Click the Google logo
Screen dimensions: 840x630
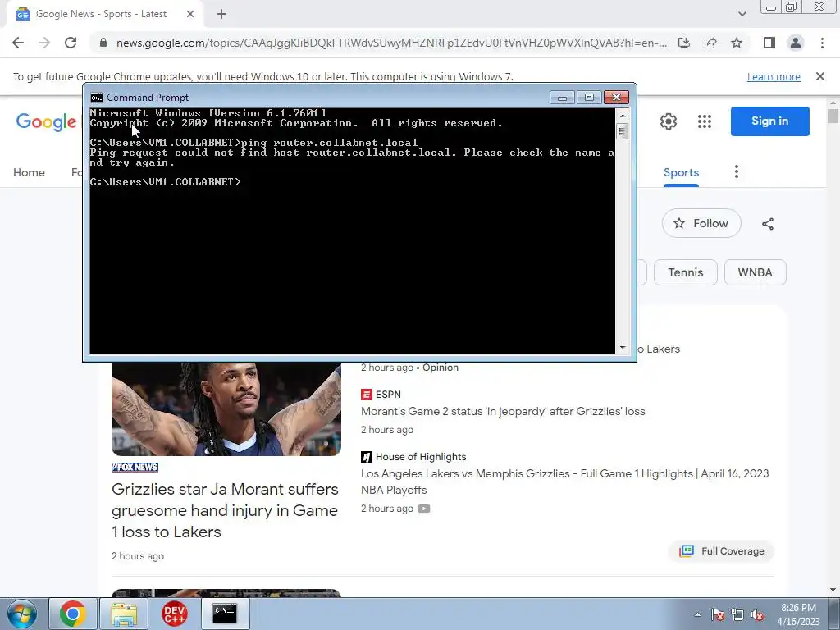tap(46, 121)
